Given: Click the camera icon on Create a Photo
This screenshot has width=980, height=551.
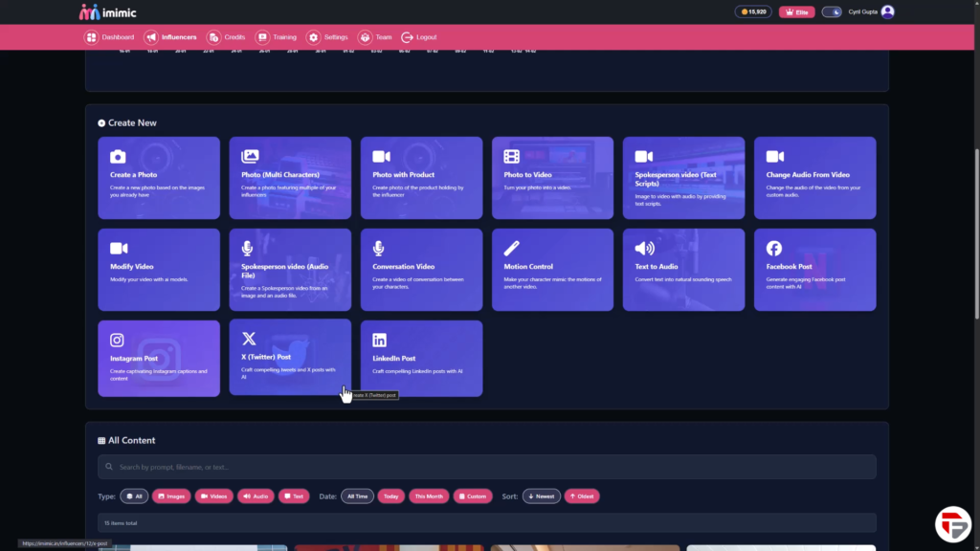Looking at the screenshot, I should click(118, 157).
